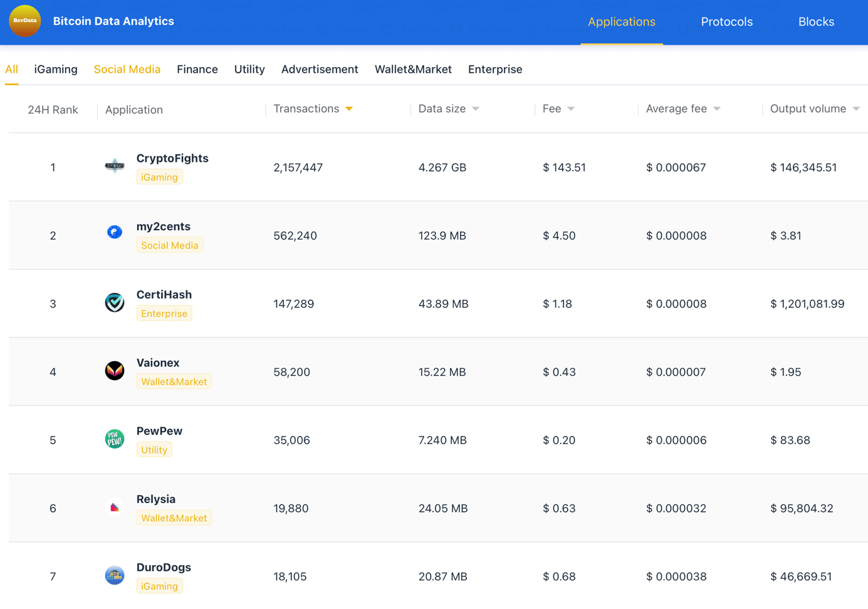868x609 pixels.
Task: Click the iGaming tag under CryptoFights
Action: click(x=159, y=177)
